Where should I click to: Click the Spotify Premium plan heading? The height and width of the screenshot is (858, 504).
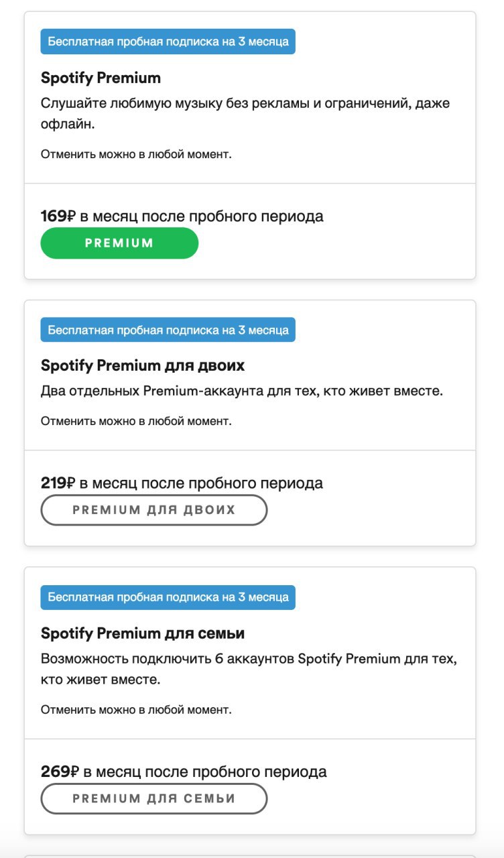101,78
